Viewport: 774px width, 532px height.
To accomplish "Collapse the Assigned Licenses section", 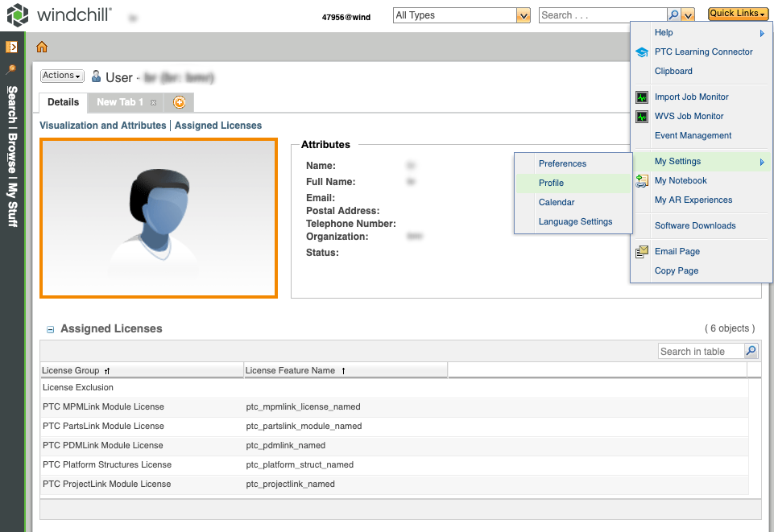I will [51, 329].
